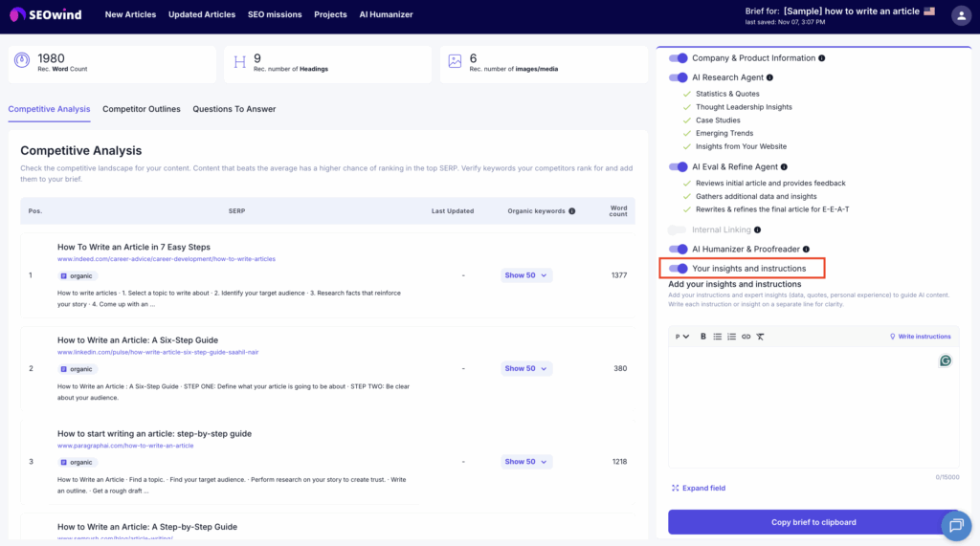Viewport: 980px width, 546px height.
Task: Switch to the Competitor Outlines tab
Action: point(142,109)
